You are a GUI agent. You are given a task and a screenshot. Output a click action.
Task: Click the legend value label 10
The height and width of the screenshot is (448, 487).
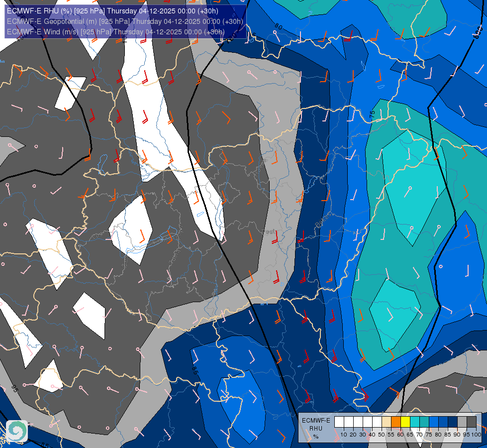point(344,435)
